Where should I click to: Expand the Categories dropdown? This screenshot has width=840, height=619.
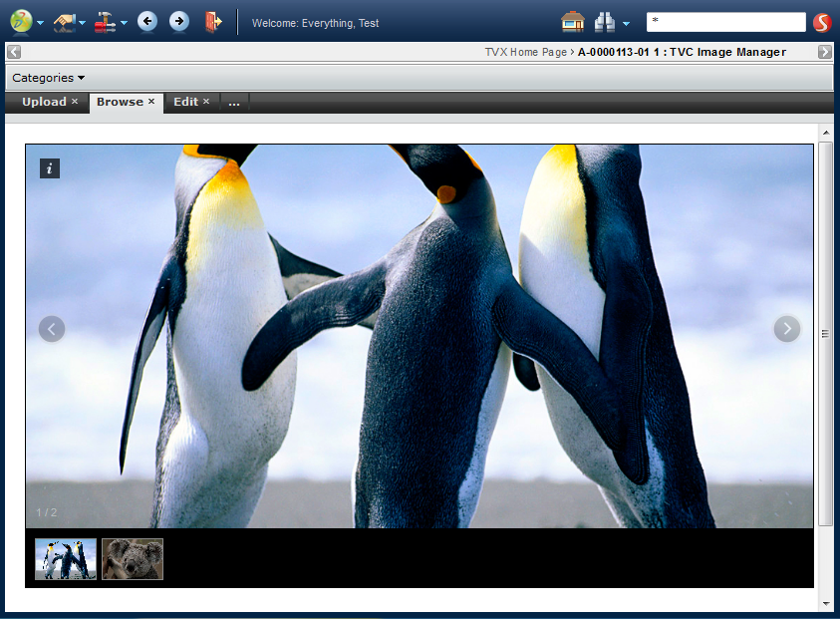pyautogui.click(x=48, y=78)
